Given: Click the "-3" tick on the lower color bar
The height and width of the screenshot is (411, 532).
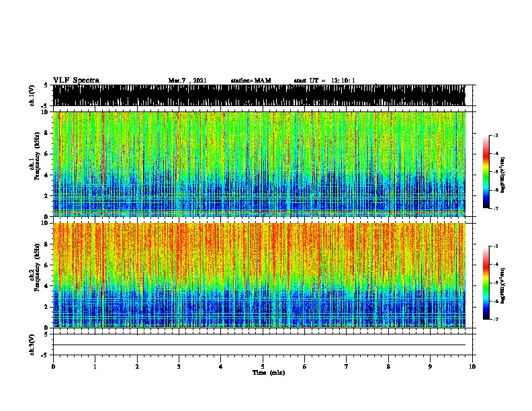Looking at the screenshot, I should (496, 246).
